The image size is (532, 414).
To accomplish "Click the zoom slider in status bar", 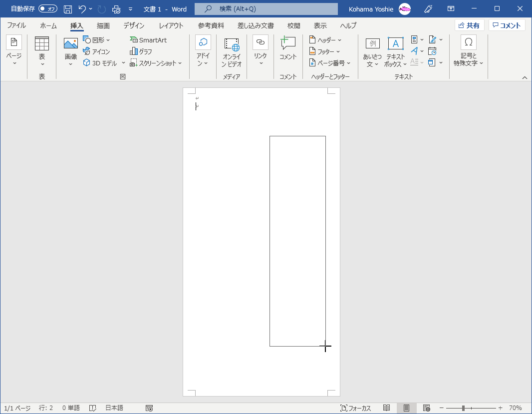I will [x=464, y=408].
